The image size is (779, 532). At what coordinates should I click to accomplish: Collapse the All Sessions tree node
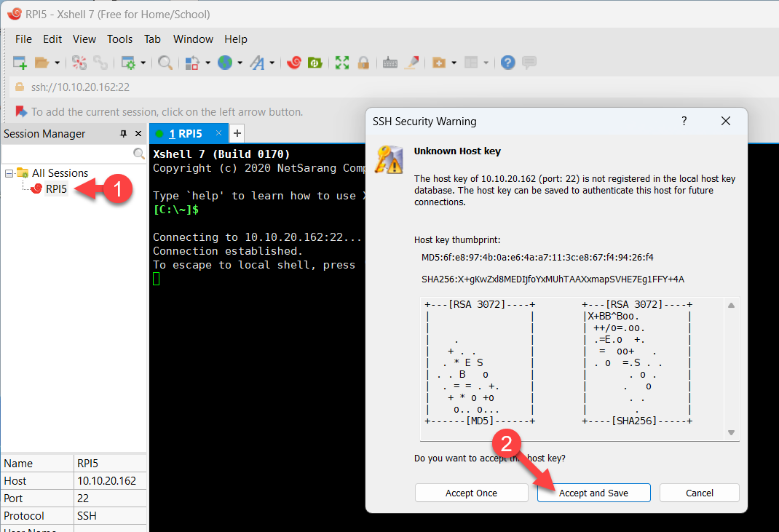[x=9, y=173]
